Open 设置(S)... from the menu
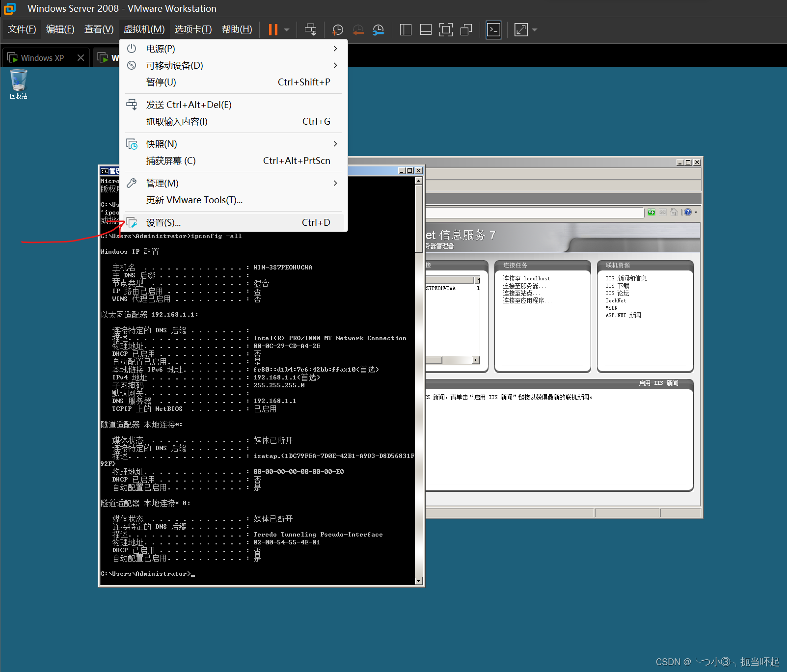 click(234, 222)
